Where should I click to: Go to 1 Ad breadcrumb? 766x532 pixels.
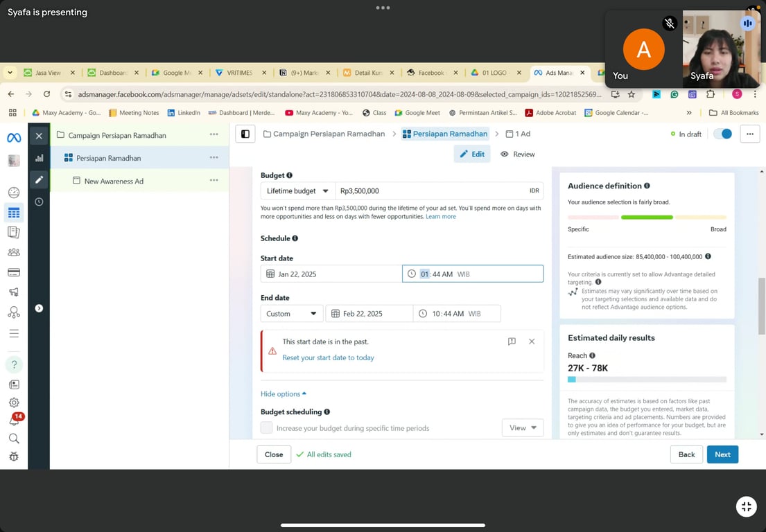[518, 134]
